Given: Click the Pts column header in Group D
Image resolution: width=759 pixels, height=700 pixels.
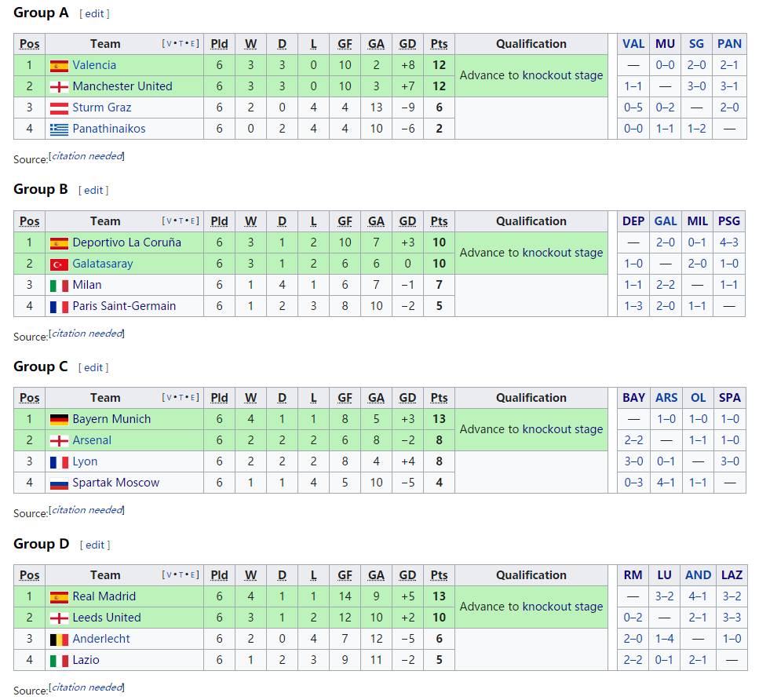Looking at the screenshot, I should point(439,575).
